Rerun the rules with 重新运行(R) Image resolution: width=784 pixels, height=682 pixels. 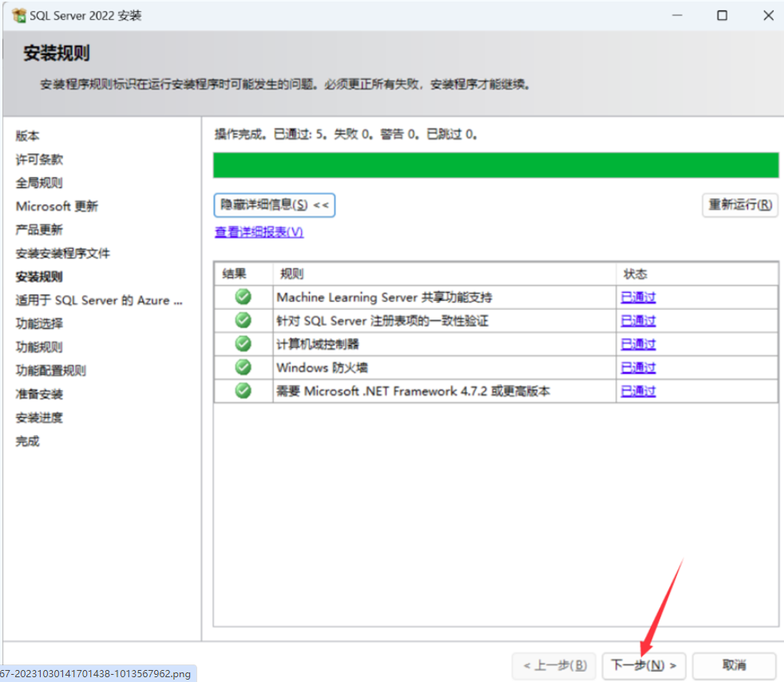click(740, 205)
